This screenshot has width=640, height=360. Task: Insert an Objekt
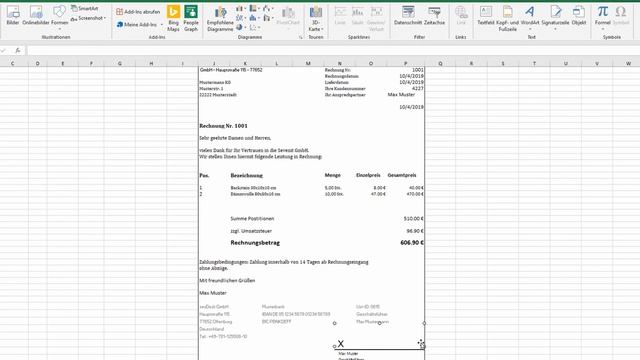pyautogui.click(x=579, y=16)
